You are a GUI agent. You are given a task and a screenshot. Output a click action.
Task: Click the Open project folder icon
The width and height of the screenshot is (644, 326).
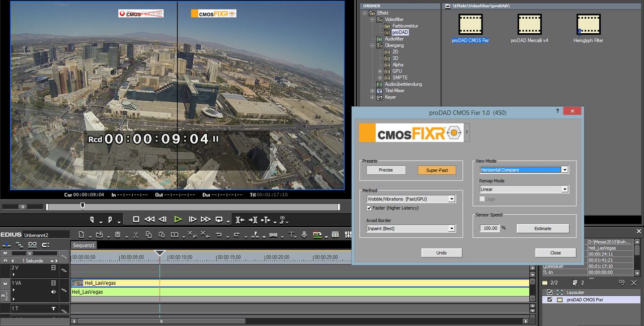point(99,235)
